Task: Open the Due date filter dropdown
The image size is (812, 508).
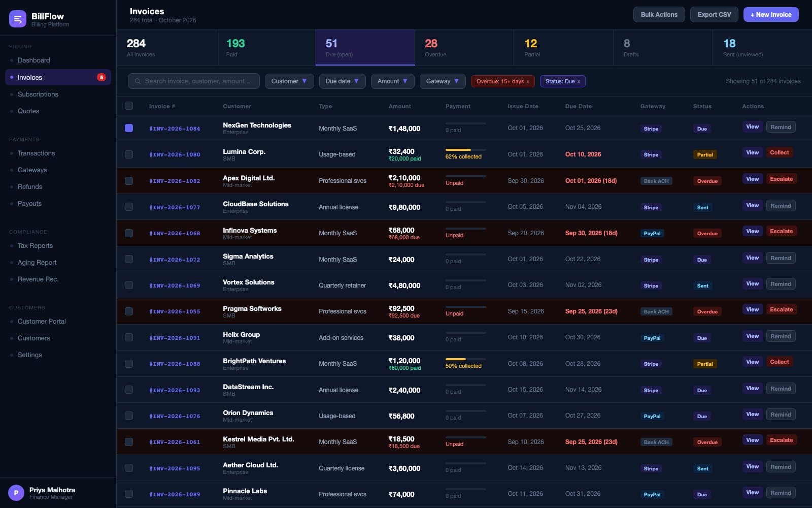Action: click(342, 81)
